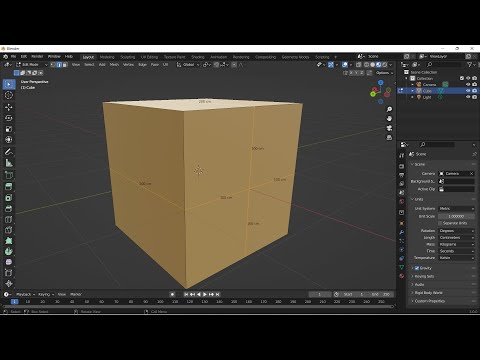Select the Move tool
The height and width of the screenshot is (360, 480).
(x=9, y=107)
